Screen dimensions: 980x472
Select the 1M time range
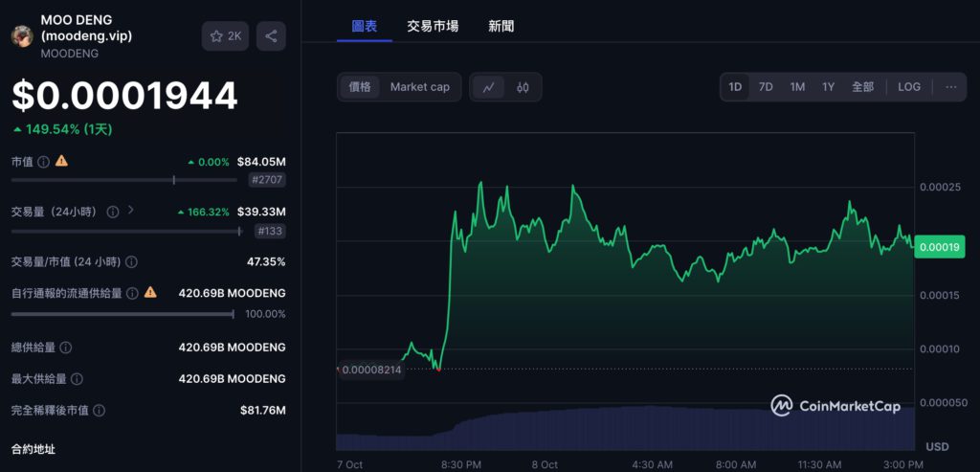pos(797,87)
